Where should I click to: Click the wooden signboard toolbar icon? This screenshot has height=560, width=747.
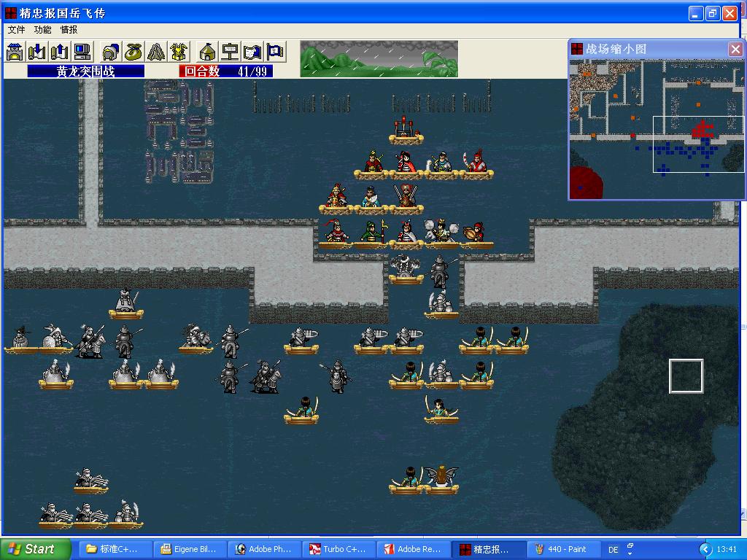coord(230,52)
